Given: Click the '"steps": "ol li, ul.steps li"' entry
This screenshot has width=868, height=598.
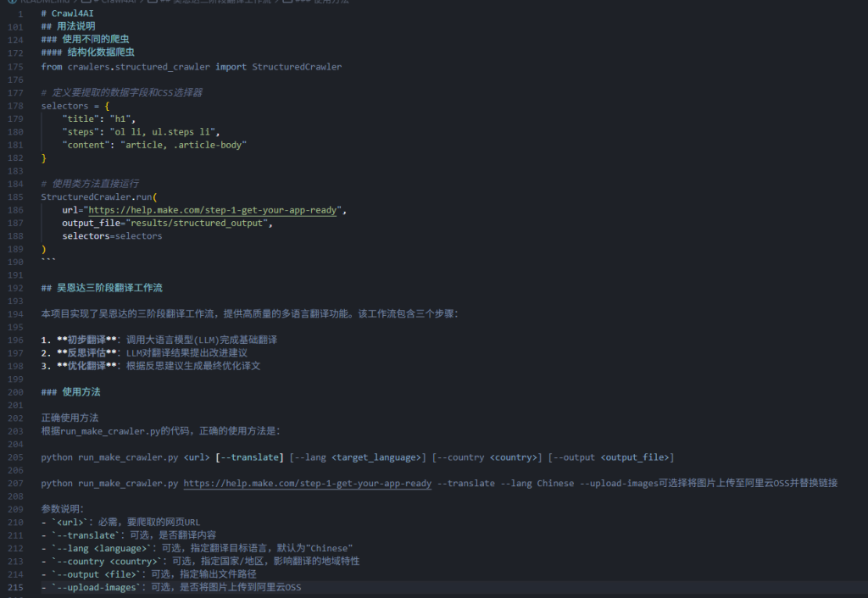Looking at the screenshot, I should coord(141,131).
